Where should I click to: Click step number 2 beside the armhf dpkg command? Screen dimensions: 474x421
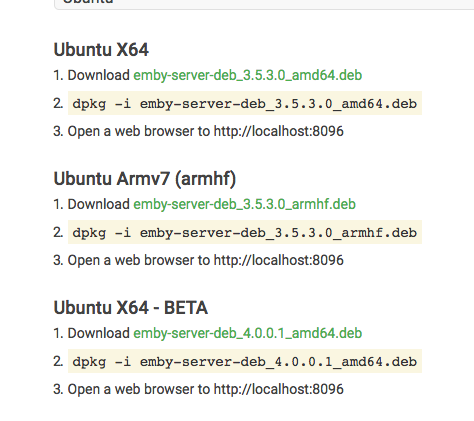58,232
